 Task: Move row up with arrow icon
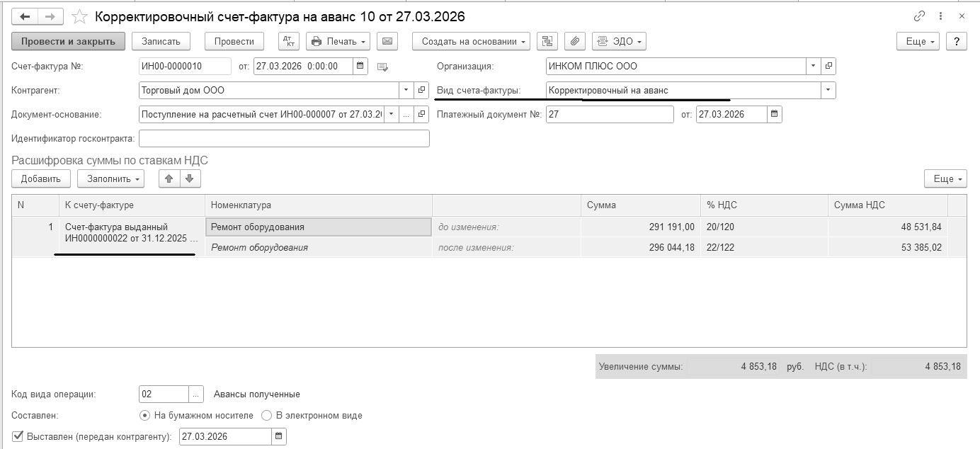pos(169,178)
